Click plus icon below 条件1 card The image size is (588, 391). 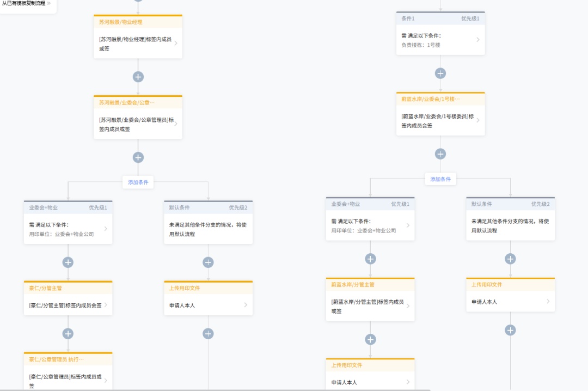[x=440, y=74]
